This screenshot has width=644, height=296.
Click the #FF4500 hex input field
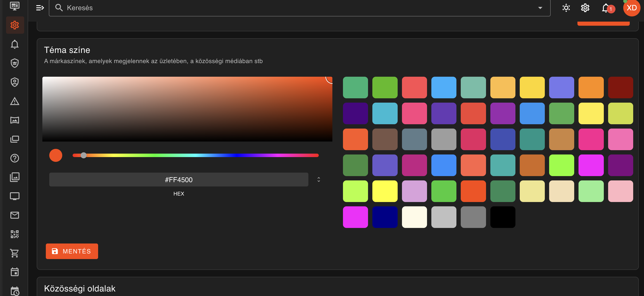pyautogui.click(x=179, y=180)
